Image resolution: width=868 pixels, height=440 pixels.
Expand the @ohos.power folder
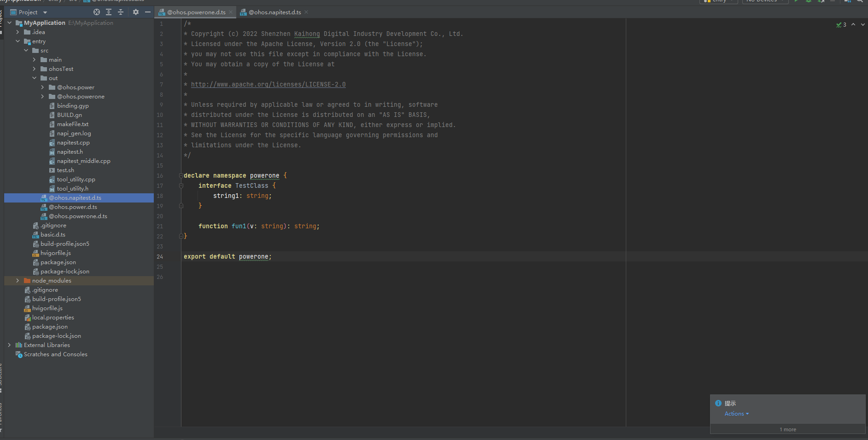point(42,87)
